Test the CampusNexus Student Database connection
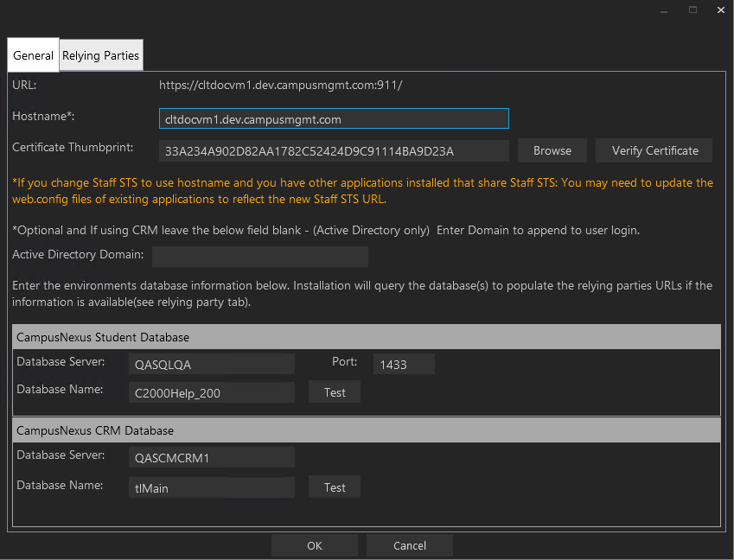Image resolution: width=734 pixels, height=560 pixels. pyautogui.click(x=334, y=391)
